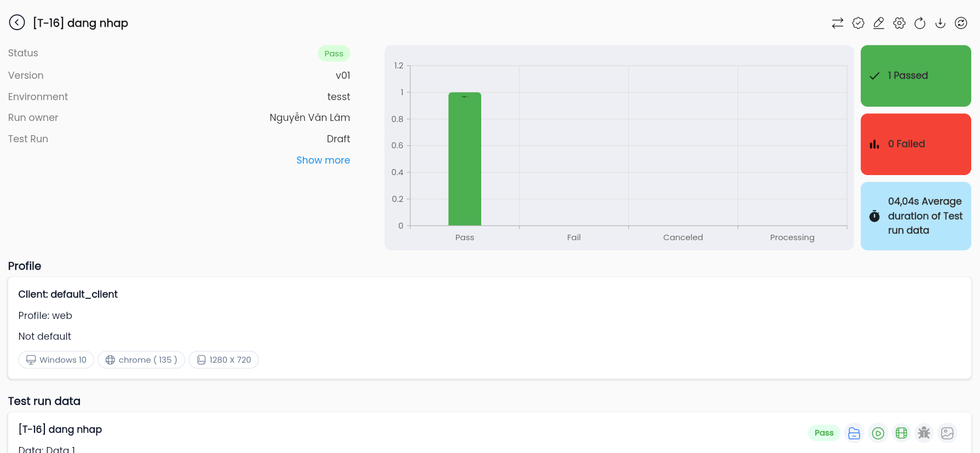Click the Version value v01

[x=343, y=75]
